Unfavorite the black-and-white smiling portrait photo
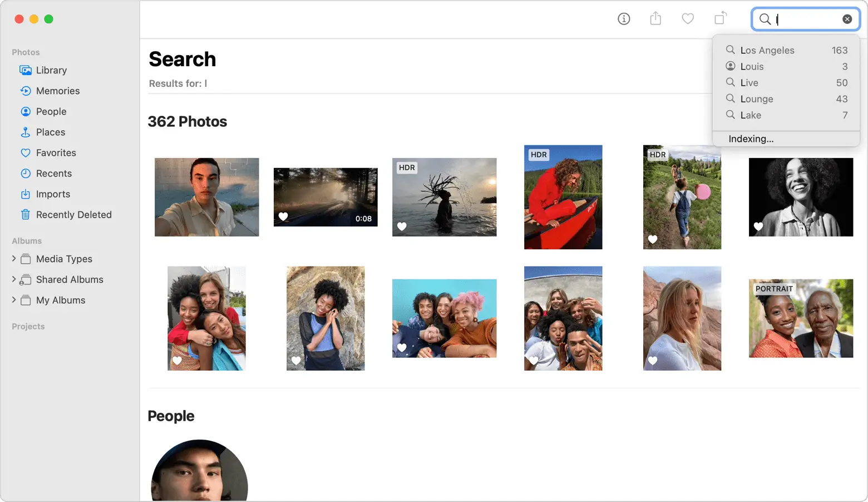This screenshot has height=502, width=868. coord(758,227)
